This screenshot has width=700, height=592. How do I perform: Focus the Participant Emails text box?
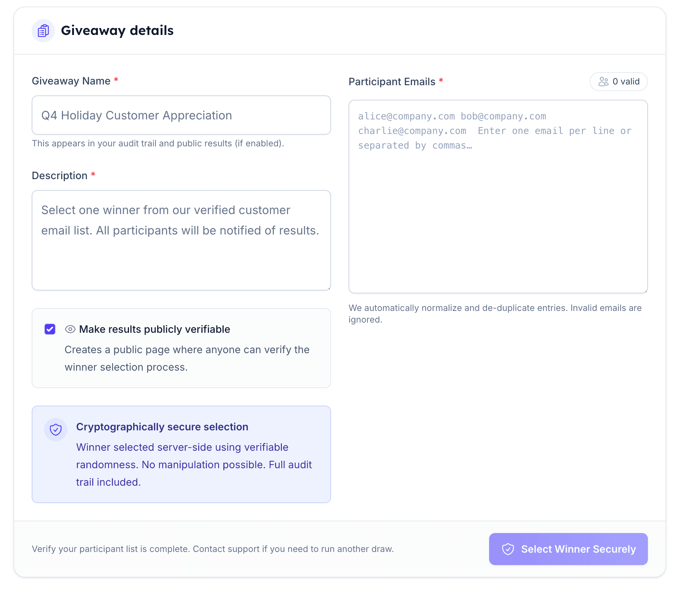point(498,197)
